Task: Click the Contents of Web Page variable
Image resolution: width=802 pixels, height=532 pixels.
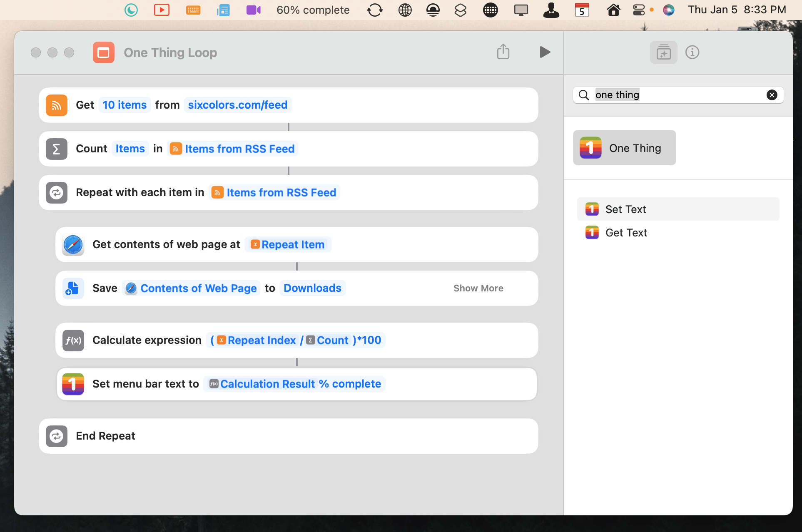Action: 191,288
